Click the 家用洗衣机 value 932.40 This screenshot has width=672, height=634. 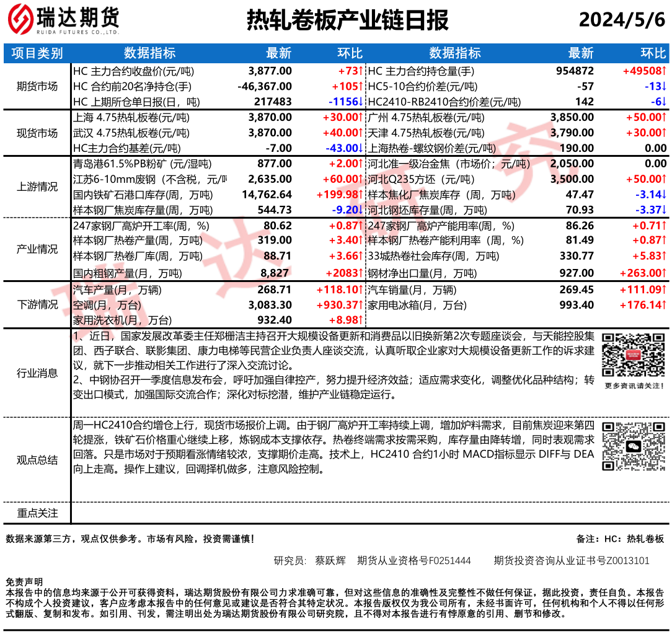tap(275, 320)
